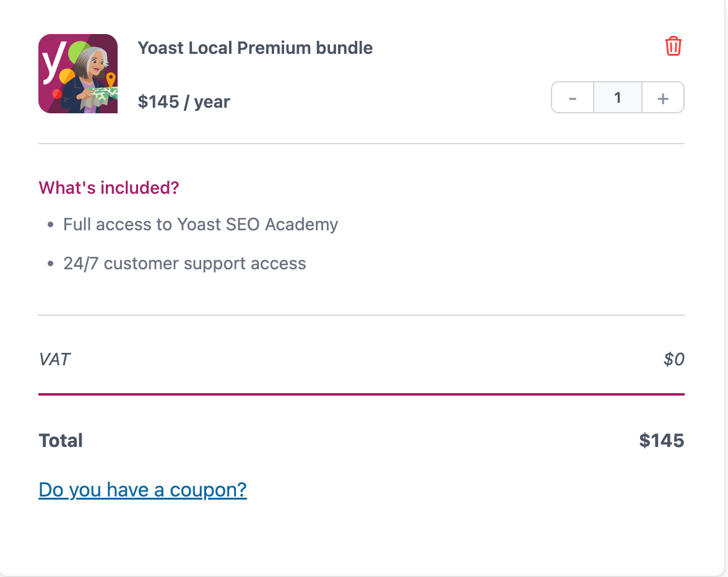
Task: Click the quantity input field showing 1
Action: click(617, 98)
